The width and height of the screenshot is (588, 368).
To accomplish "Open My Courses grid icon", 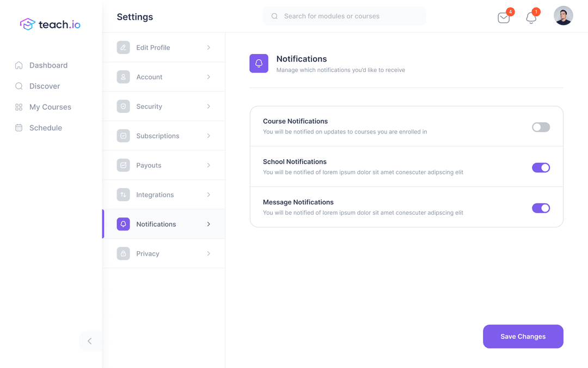I will 19,107.
